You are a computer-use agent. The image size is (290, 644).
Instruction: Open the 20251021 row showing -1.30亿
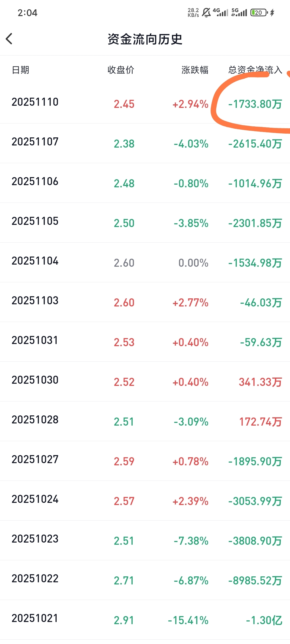[x=145, y=620]
